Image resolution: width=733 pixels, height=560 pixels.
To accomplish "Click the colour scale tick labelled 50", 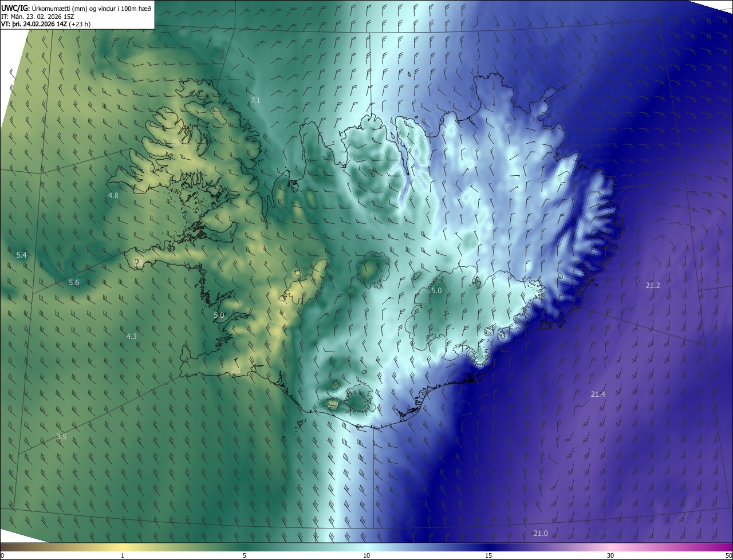I will pos(728,555).
